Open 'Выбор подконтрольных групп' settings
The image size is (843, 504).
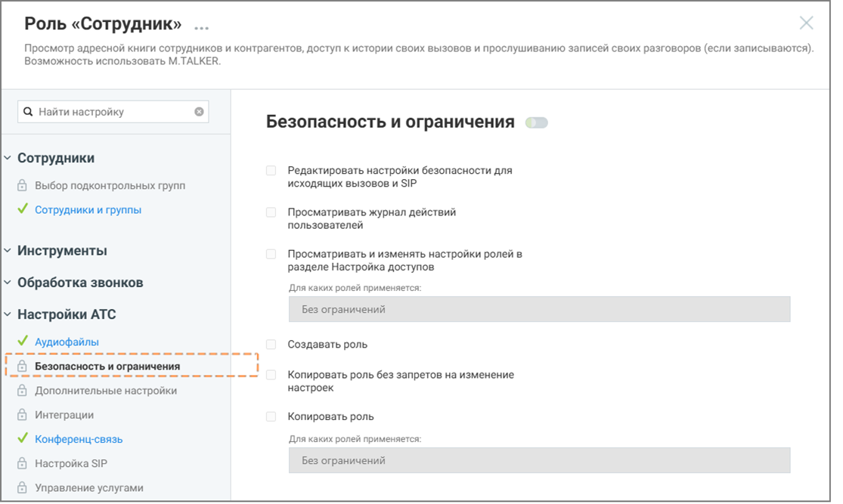point(110,185)
